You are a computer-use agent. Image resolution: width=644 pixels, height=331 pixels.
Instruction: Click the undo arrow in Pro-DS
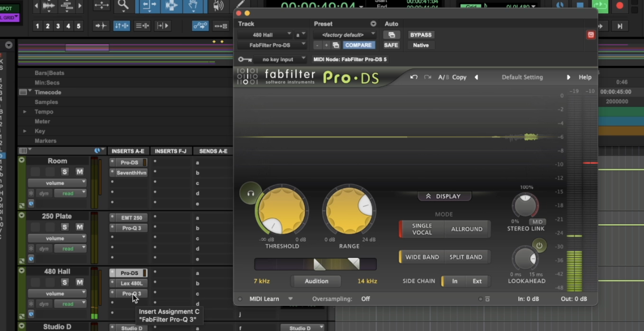click(x=414, y=77)
